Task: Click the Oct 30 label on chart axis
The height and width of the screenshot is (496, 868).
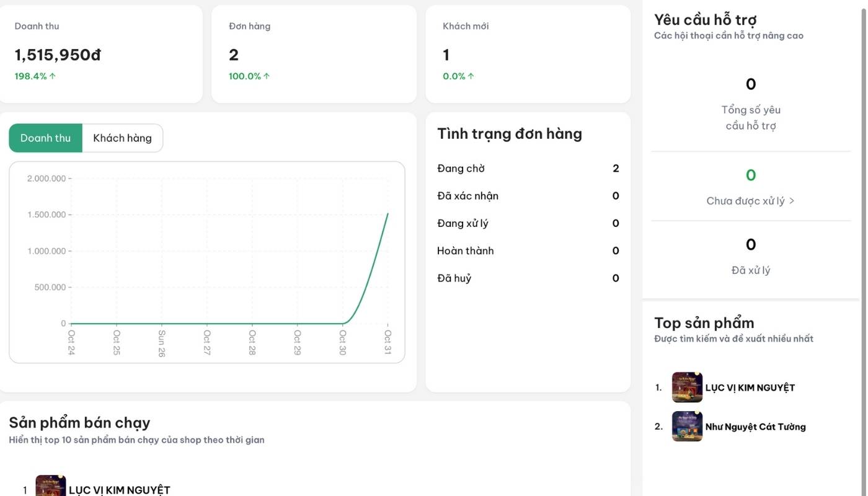Action: (343, 342)
